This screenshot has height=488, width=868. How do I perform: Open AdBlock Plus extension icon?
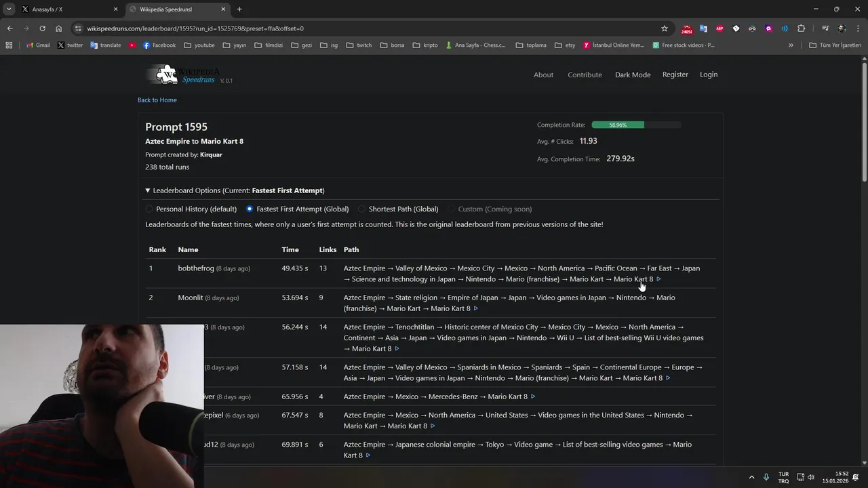pyautogui.click(x=719, y=28)
